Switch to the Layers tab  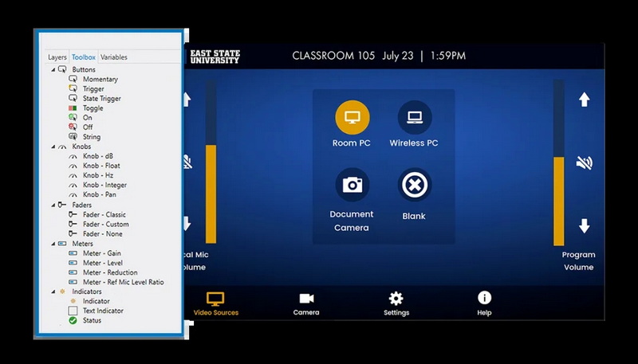point(57,57)
